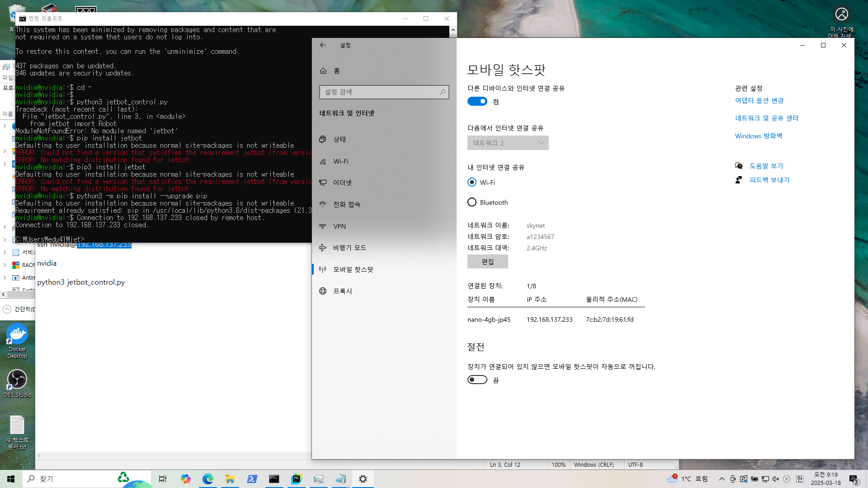The image size is (868, 488).
Task: Open Settings Home via house icon
Action: (x=323, y=71)
